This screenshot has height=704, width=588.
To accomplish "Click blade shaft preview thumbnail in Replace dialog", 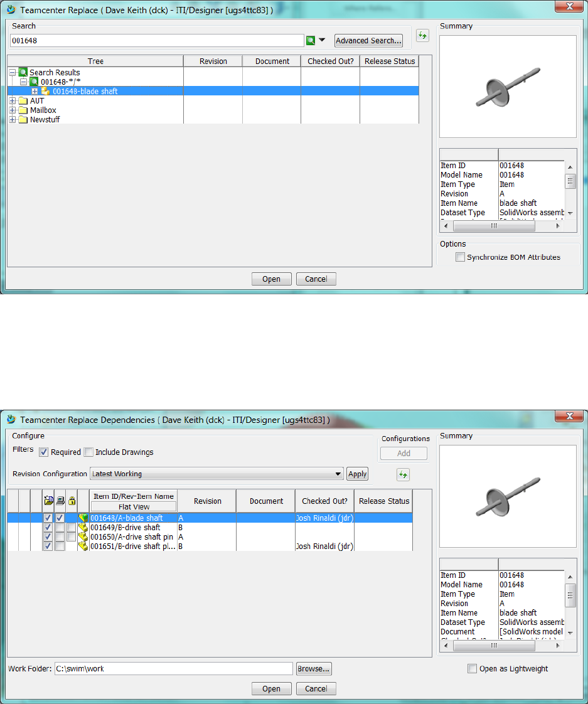I will click(508, 87).
